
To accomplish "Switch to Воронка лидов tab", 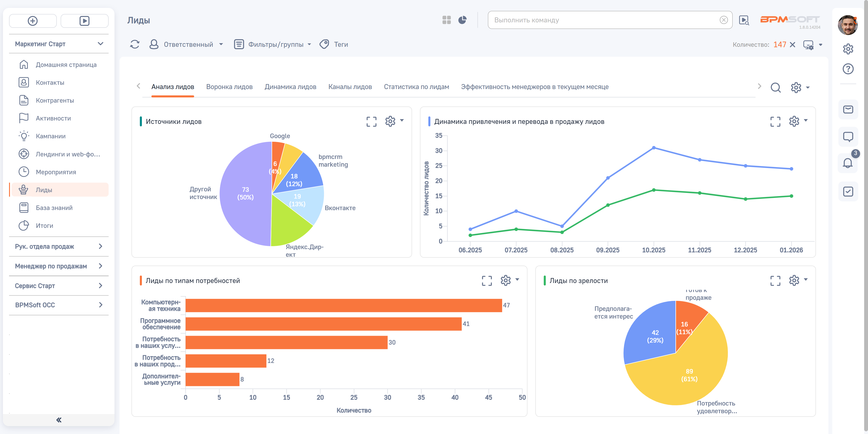I will pos(229,87).
